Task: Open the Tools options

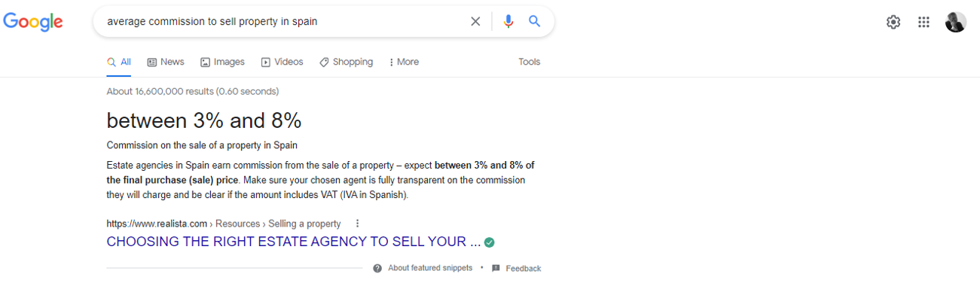Action: [530, 62]
